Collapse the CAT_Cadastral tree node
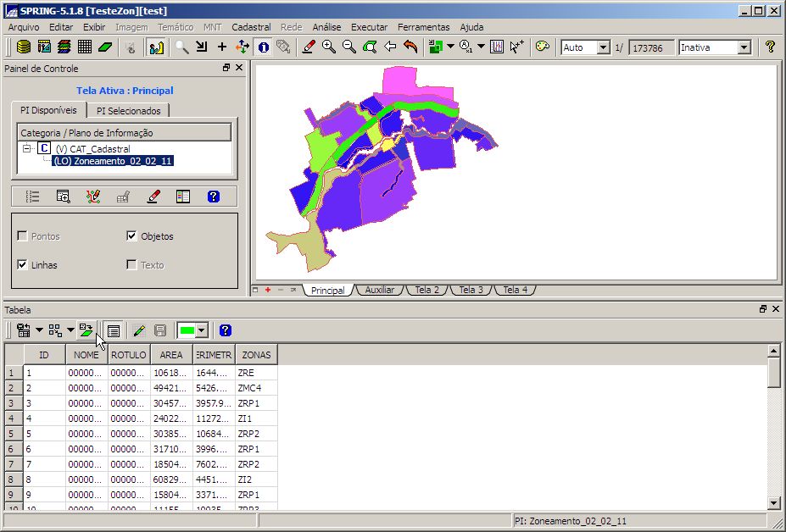The image size is (786, 532). coord(26,149)
